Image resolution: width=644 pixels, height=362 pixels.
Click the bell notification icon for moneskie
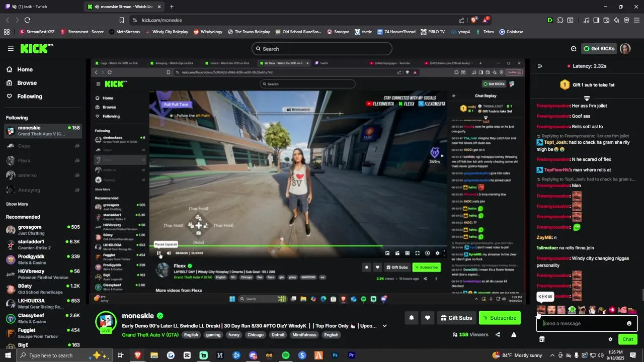[x=412, y=318]
